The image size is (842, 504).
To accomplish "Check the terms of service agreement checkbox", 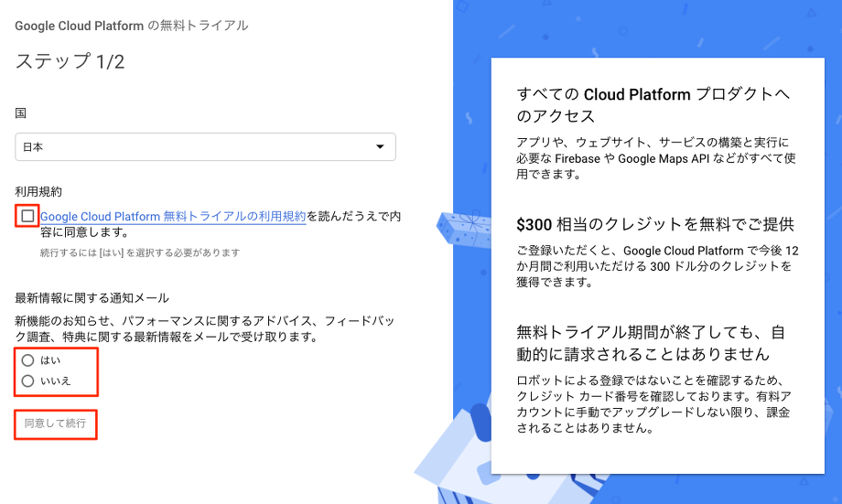I will point(27,216).
